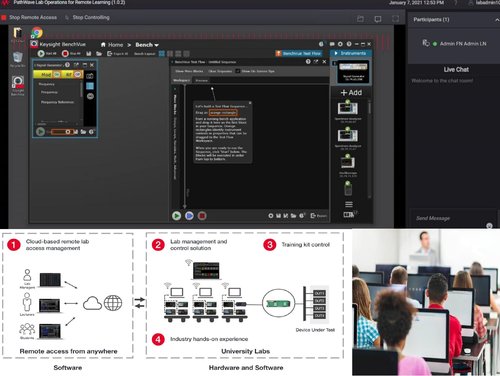Image resolution: width=500 pixels, height=376 pixels.
Task: Click the open folder icon in toolbar
Action: point(99,53)
